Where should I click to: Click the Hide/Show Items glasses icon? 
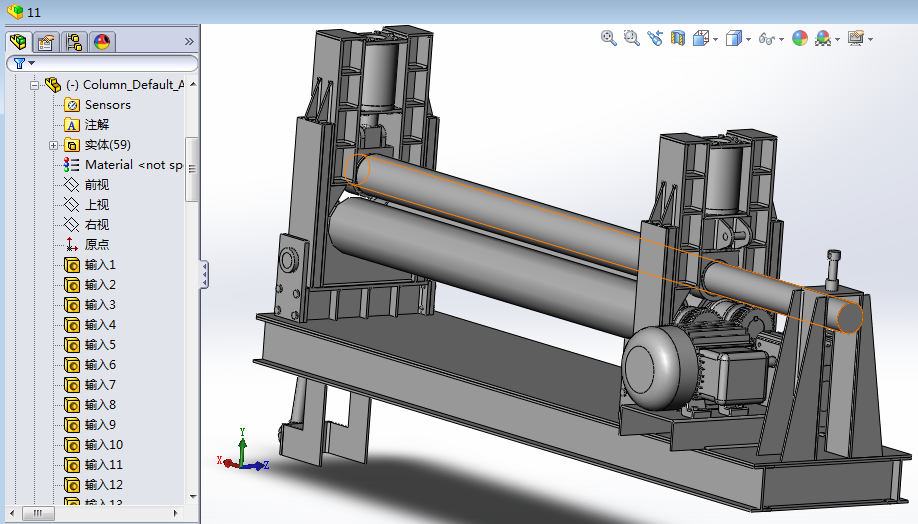(766, 39)
